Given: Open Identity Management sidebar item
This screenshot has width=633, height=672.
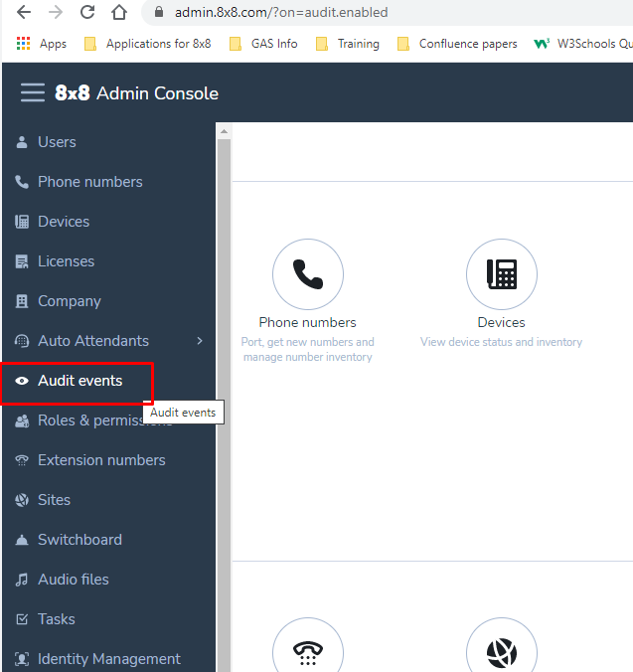Looking at the screenshot, I should 108,659.
